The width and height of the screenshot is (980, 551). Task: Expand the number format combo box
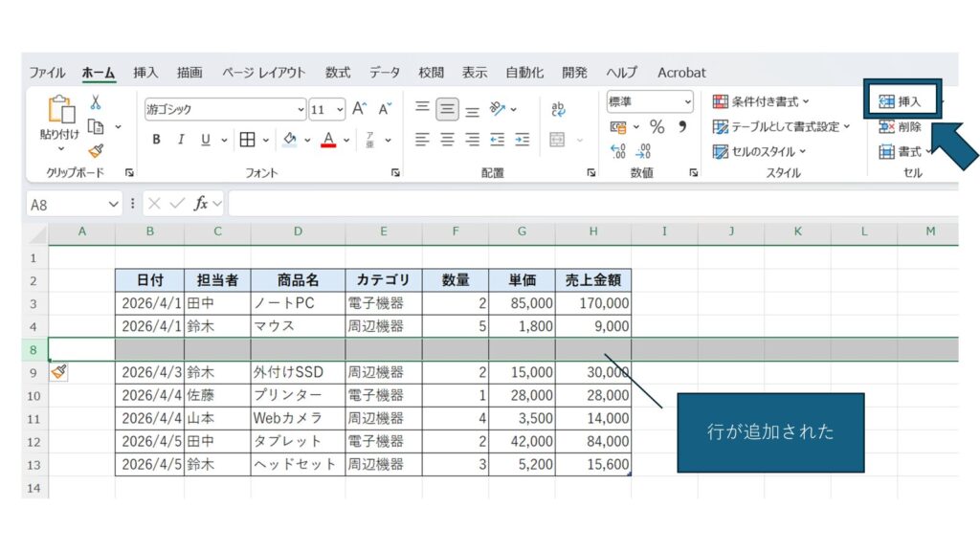click(x=687, y=102)
